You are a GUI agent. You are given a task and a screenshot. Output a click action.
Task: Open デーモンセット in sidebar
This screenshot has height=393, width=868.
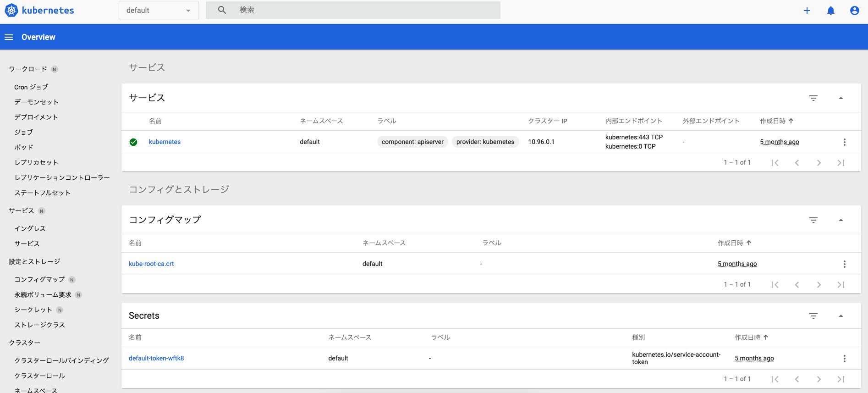(36, 102)
